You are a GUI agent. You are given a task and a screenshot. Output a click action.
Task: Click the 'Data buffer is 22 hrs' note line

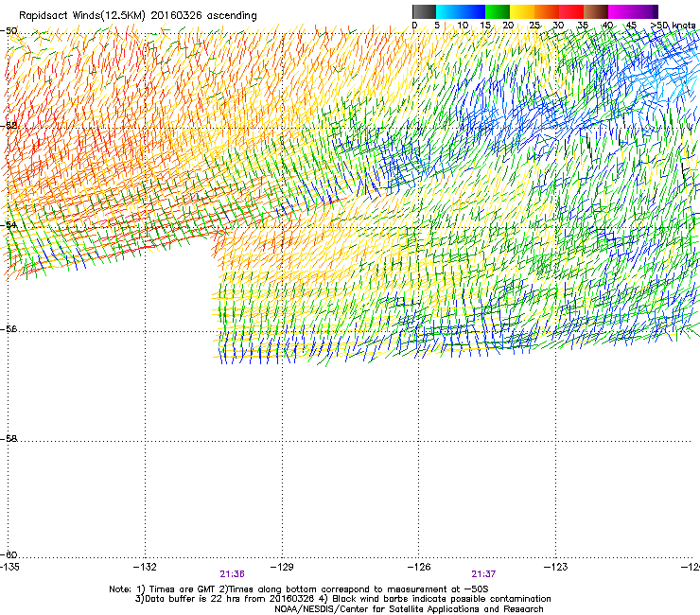tap(342, 599)
